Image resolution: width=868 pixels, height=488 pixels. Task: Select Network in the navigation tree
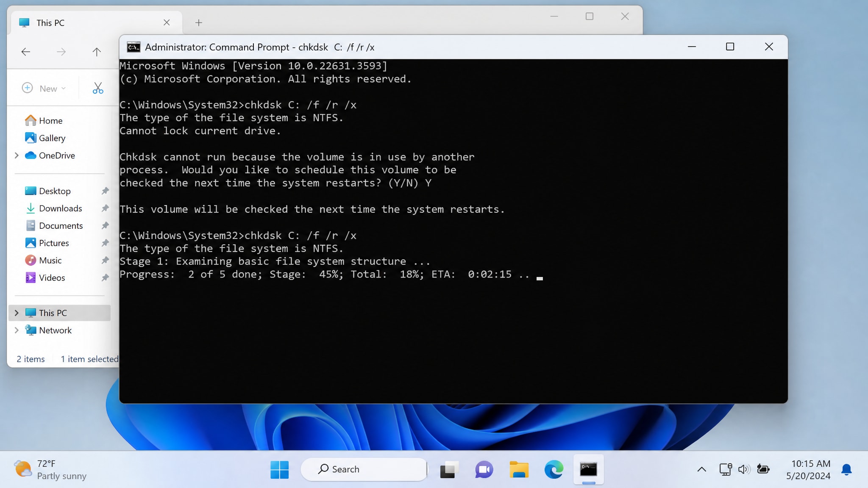click(55, 330)
